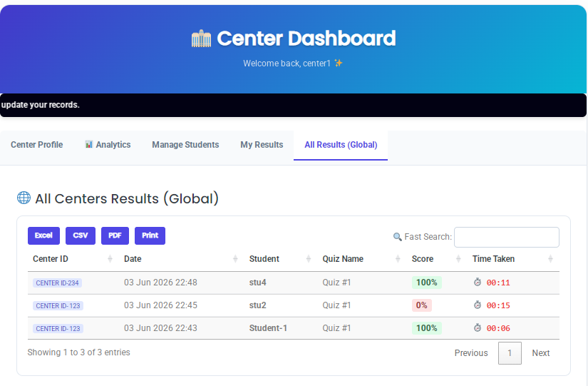
Task: Go to the Next page of results
Action: [541, 353]
